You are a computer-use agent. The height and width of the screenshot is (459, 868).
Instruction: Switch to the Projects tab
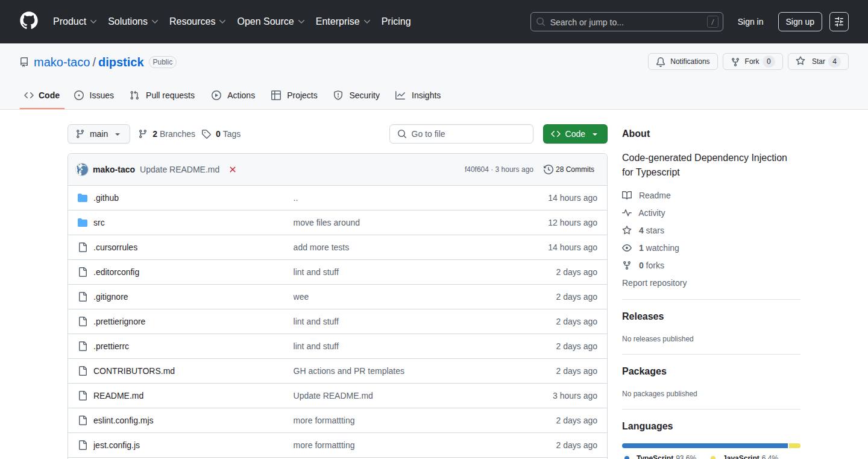tap(294, 95)
